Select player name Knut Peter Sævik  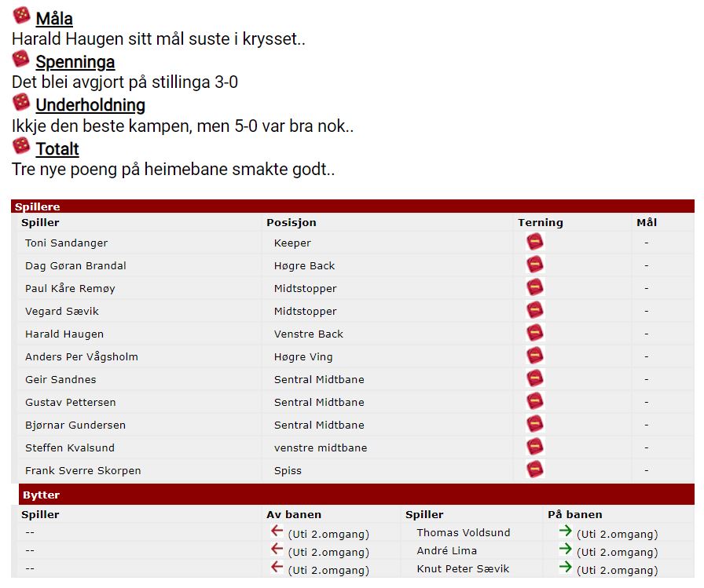463,568
